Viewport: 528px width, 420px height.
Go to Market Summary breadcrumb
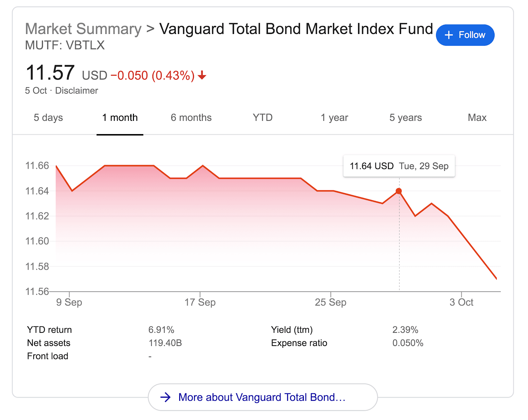coord(83,29)
